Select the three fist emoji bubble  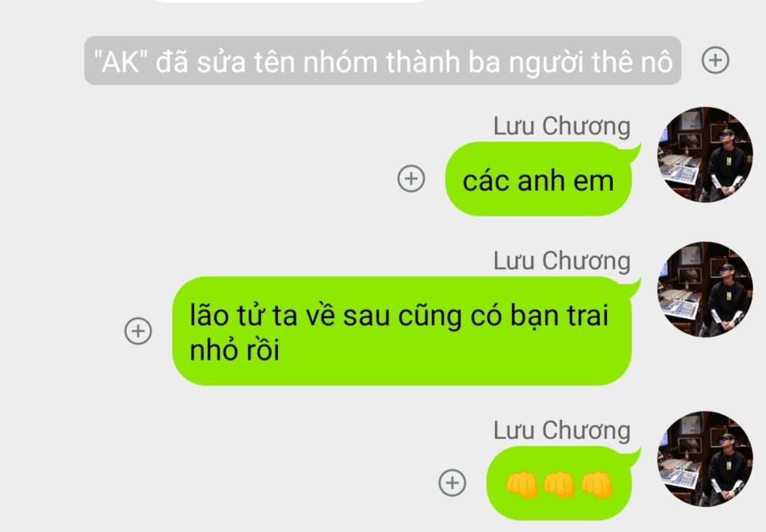click(x=560, y=483)
